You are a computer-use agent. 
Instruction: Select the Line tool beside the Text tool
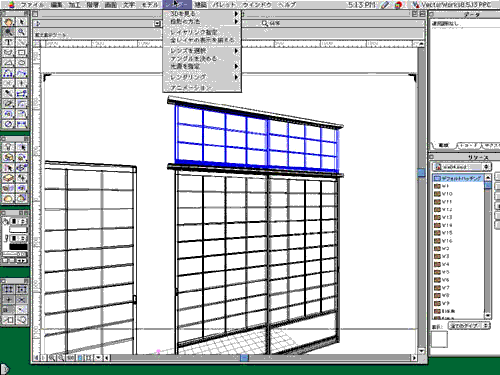tap(21, 42)
